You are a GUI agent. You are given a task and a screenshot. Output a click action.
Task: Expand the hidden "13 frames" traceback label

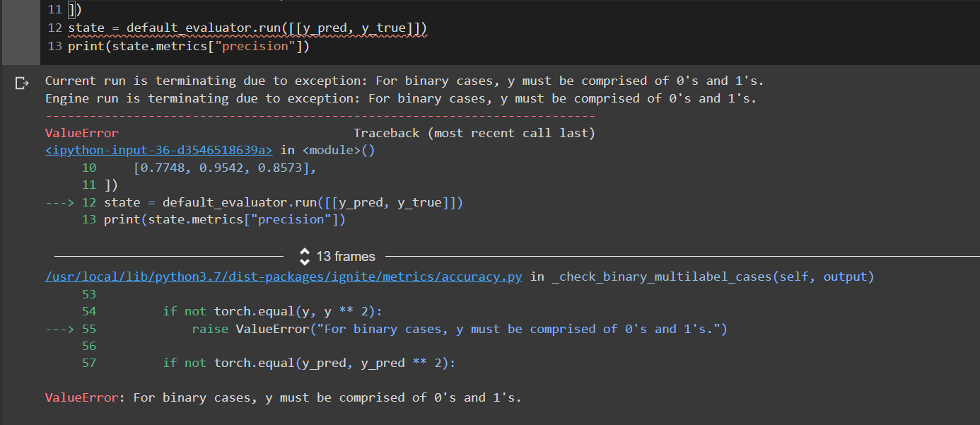pyautogui.click(x=346, y=256)
